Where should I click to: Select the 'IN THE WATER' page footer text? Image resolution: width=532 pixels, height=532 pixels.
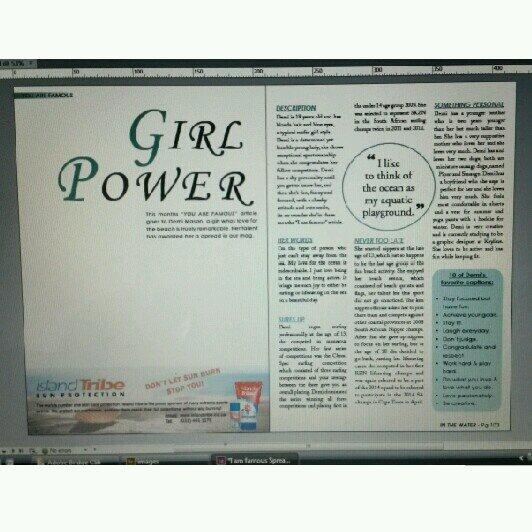470,424
